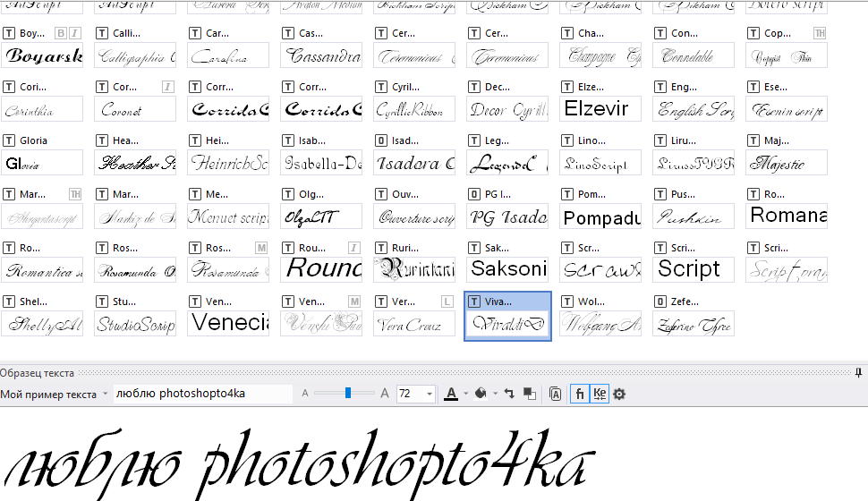The width and height of the screenshot is (868, 501).
Task: Click the large A font size icon
Action: [x=385, y=394]
